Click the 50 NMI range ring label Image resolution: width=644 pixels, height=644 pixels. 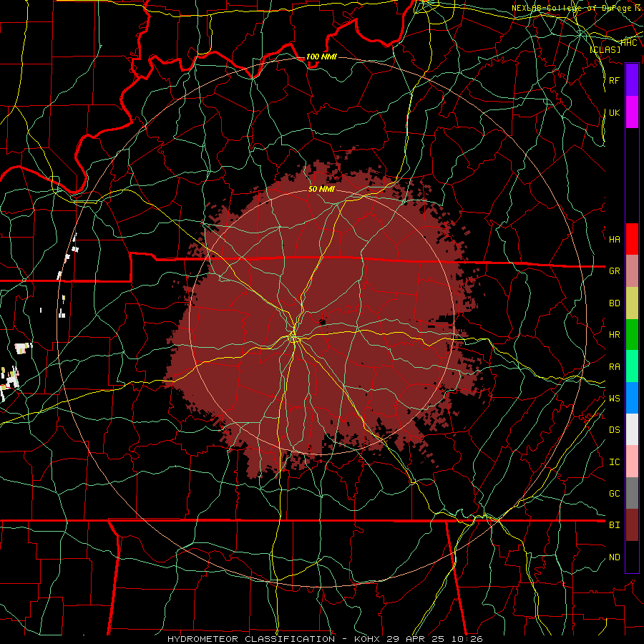[x=321, y=190]
